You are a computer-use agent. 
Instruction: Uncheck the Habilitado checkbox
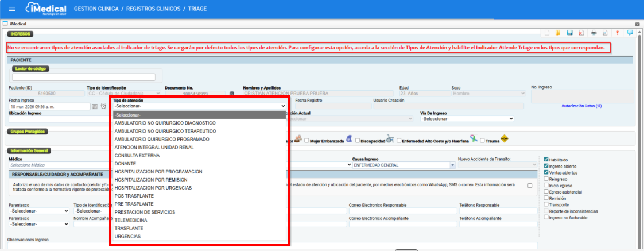[x=546, y=160]
